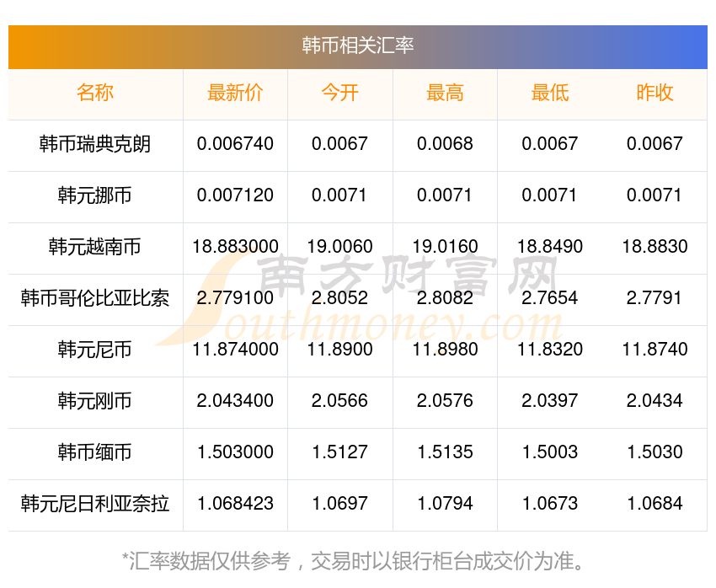Screen dimensions: 716x588
Task: Click the 韩元尼币 row name
Action: [x=95, y=350]
